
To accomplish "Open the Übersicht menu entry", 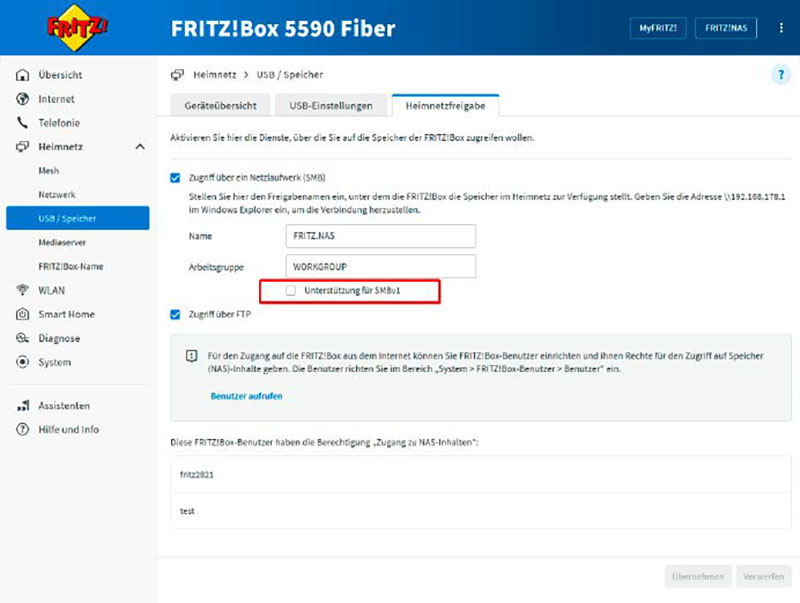I will tap(60, 75).
